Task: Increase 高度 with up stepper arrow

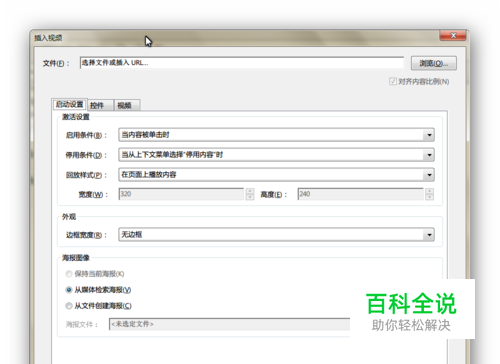Action: coord(429,191)
